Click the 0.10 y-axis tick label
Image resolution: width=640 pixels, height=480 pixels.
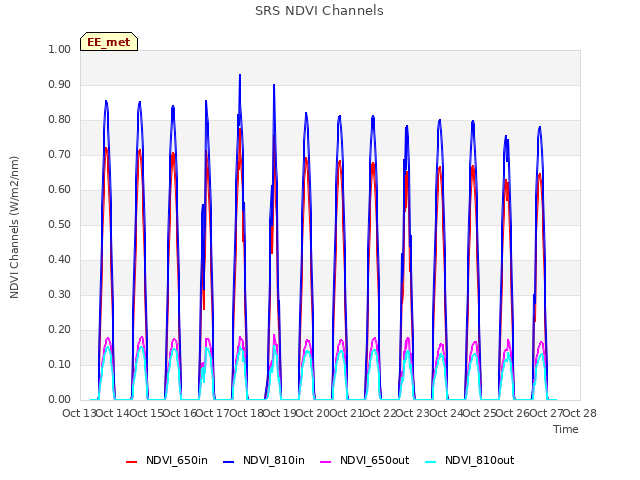point(59,364)
